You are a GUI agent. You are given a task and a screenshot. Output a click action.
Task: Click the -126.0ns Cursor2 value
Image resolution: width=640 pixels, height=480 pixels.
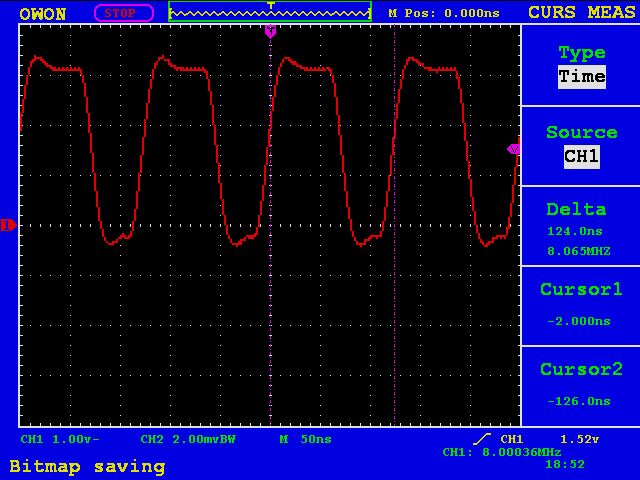(579, 401)
